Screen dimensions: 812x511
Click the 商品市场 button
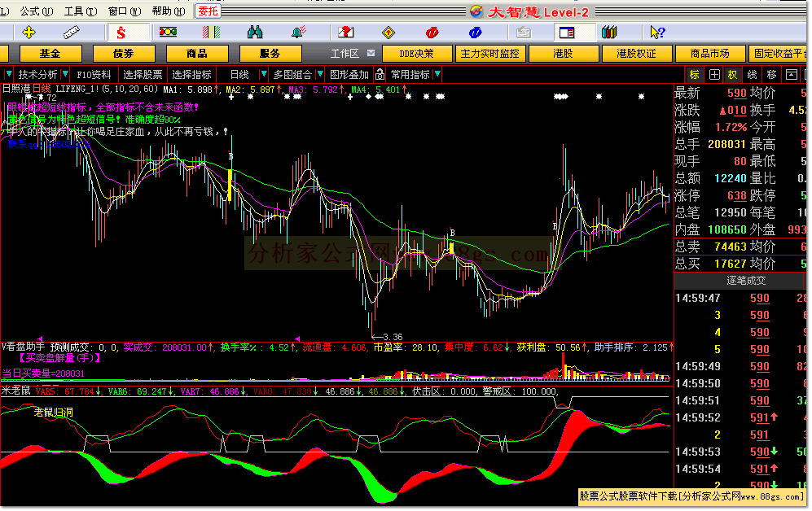(x=710, y=53)
